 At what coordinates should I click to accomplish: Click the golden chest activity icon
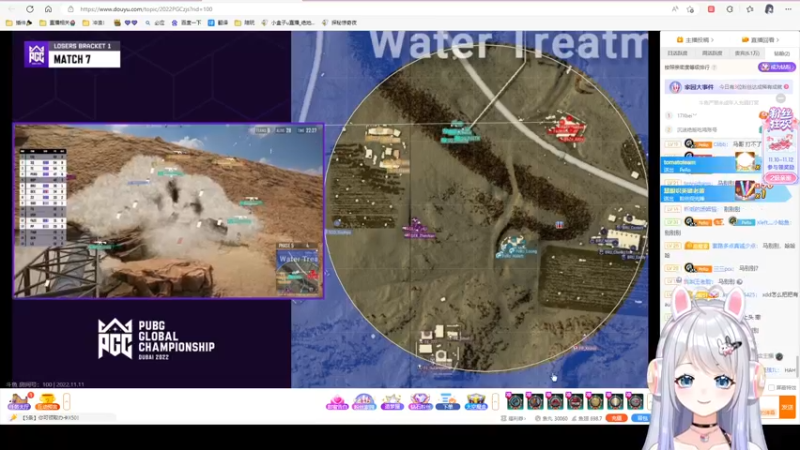pos(476,402)
